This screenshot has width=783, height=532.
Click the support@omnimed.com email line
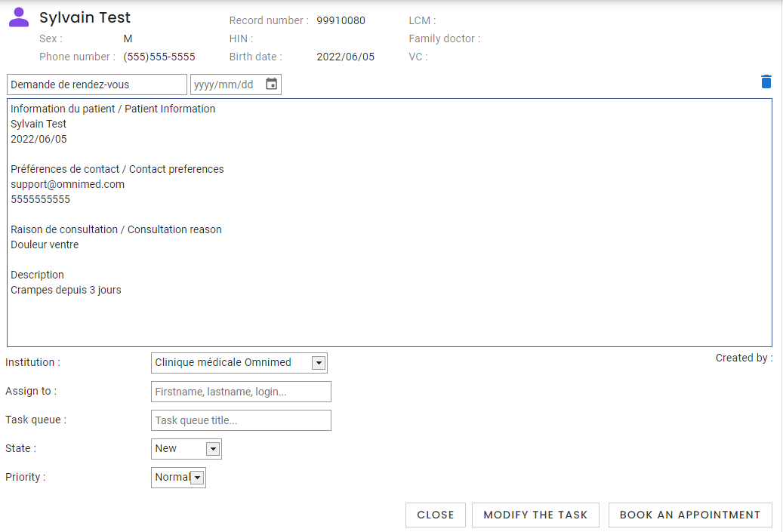pyautogui.click(x=67, y=184)
